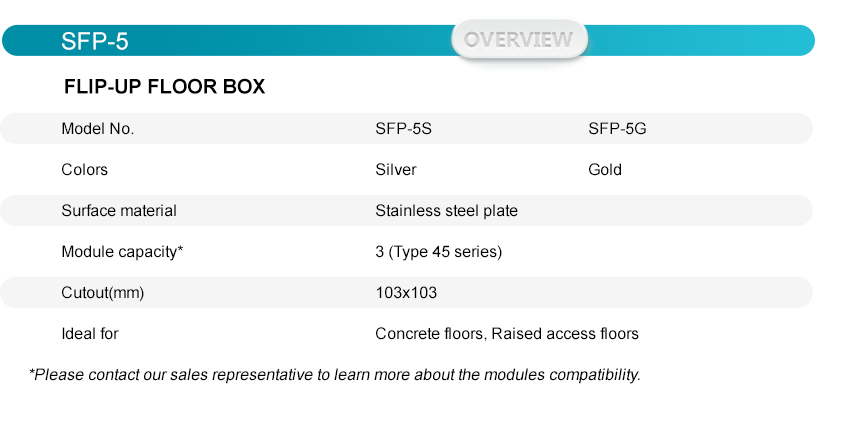850x429 pixels.
Task: Click Concrete floors, Raised access floors text
Action: [507, 334]
